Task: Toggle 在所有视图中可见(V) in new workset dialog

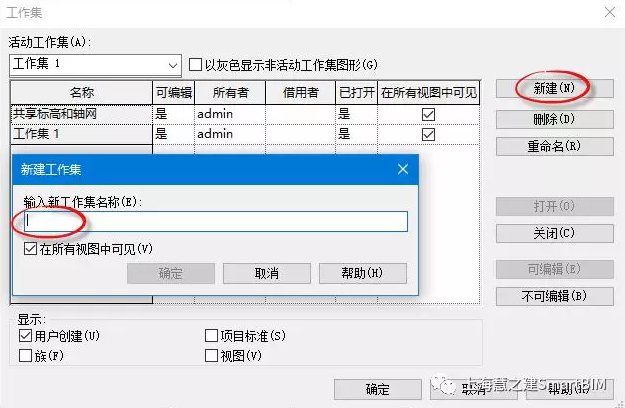Action: click(30, 249)
